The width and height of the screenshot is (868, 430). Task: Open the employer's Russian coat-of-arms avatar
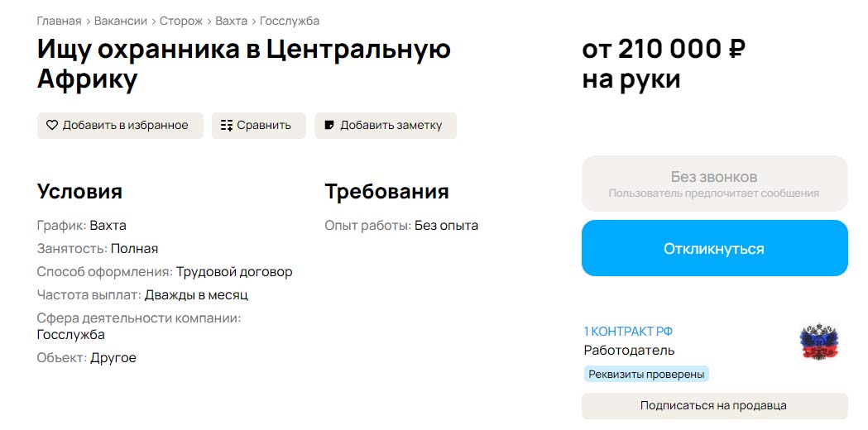point(819,342)
